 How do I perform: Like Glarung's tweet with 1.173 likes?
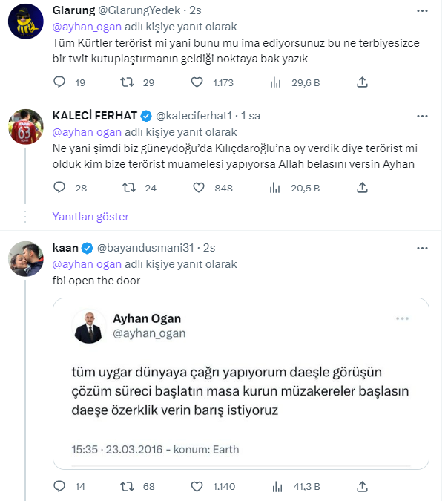click(197, 83)
